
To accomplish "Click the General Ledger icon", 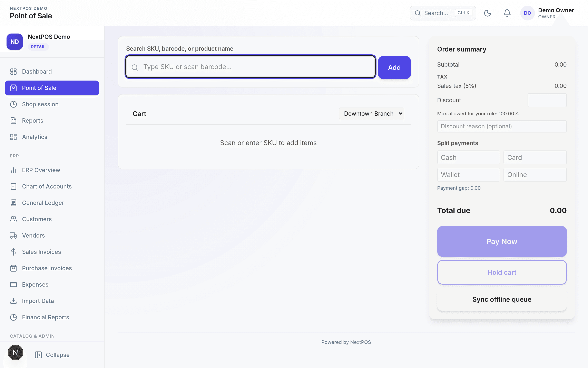I will [13, 203].
